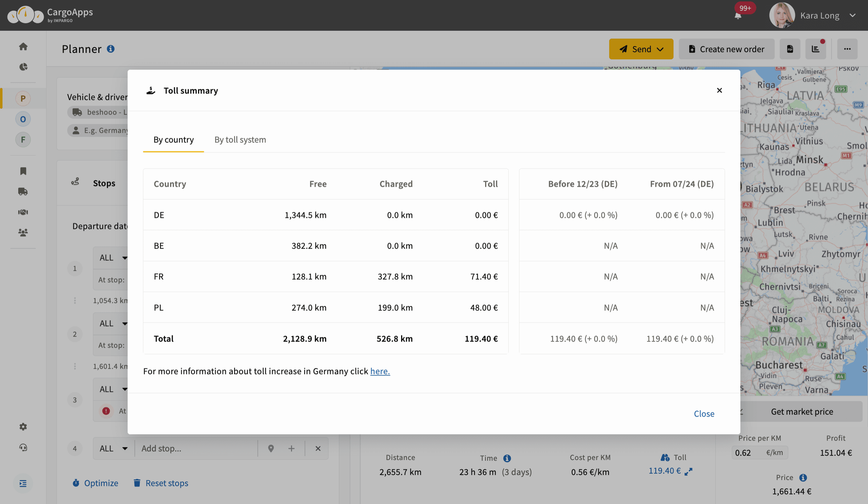Click the Create new order button
The width and height of the screenshot is (868, 504).
point(727,49)
